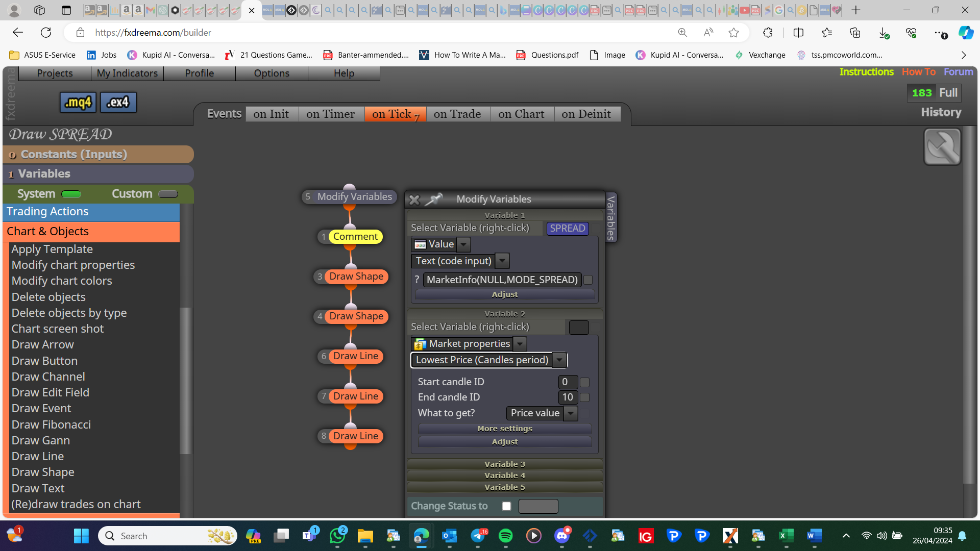
Task: Toggle Custom blocks switch
Action: tap(168, 194)
